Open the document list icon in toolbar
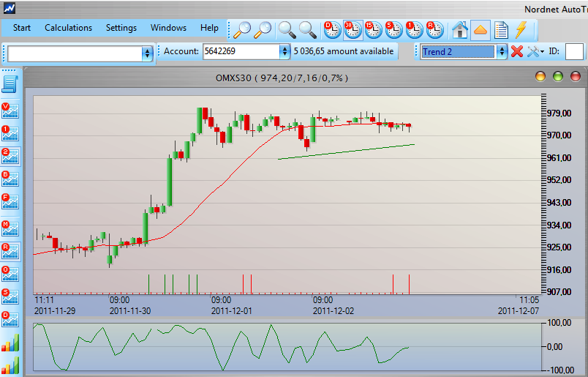Image resolution: width=588 pixels, height=377 pixels. click(501, 29)
